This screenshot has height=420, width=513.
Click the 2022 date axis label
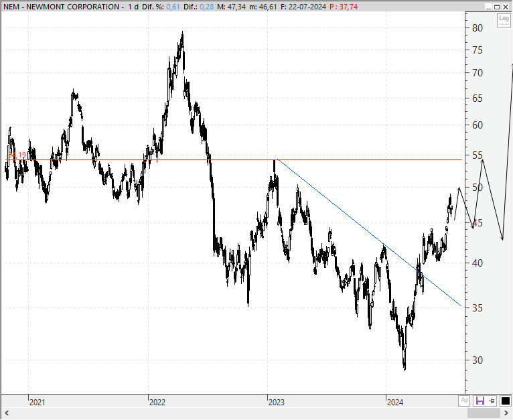[157, 403]
